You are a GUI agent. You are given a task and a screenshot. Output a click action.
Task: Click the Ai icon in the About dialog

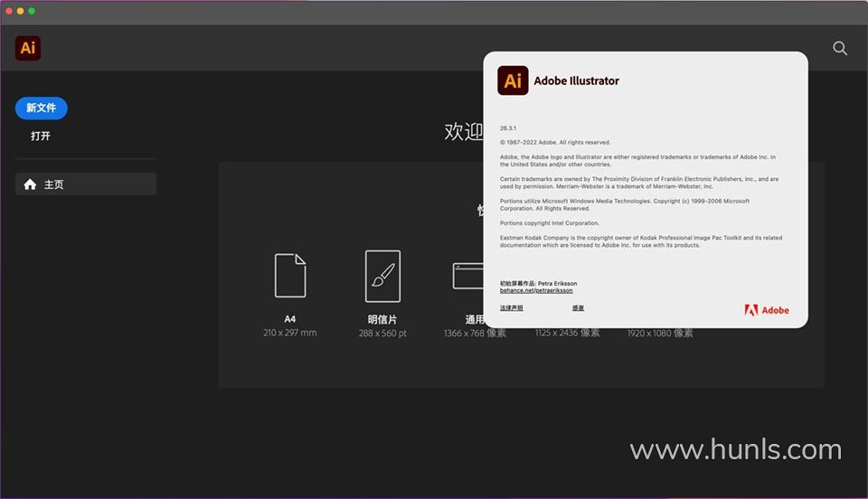[513, 80]
